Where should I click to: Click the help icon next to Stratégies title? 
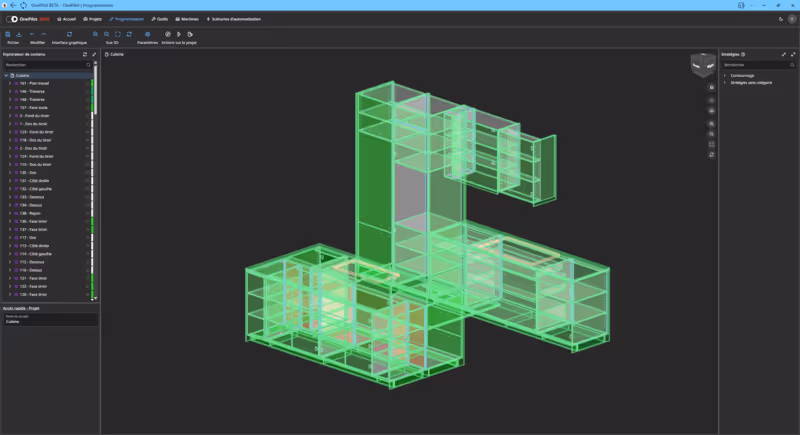(x=743, y=54)
